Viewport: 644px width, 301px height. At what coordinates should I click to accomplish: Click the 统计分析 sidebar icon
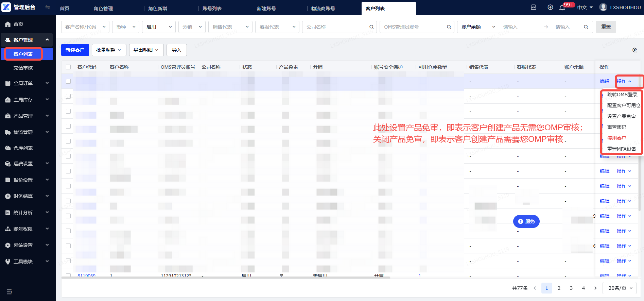coord(8,213)
